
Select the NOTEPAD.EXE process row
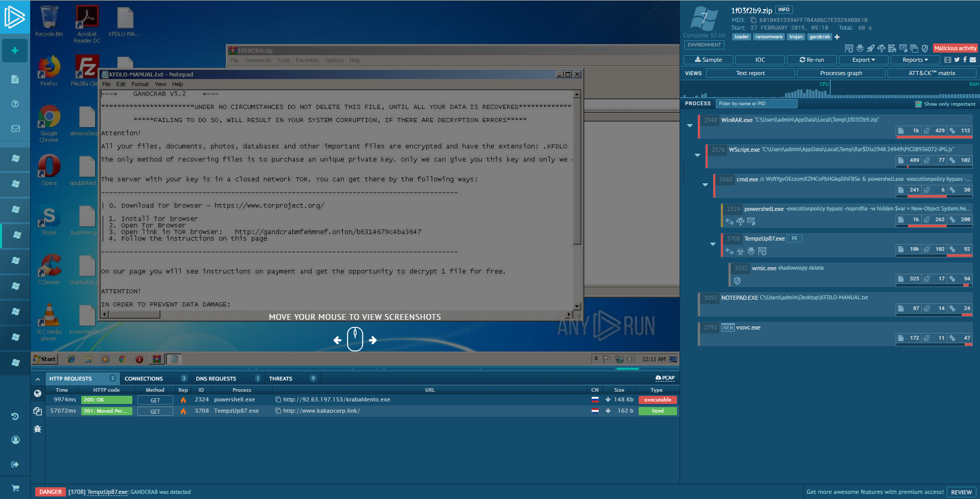click(835, 303)
